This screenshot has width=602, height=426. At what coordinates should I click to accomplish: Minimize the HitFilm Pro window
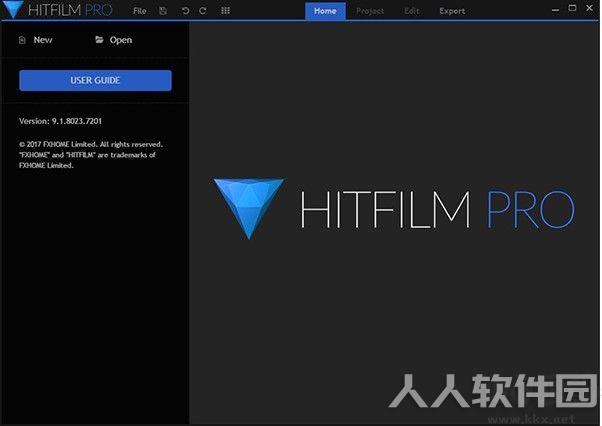click(555, 10)
